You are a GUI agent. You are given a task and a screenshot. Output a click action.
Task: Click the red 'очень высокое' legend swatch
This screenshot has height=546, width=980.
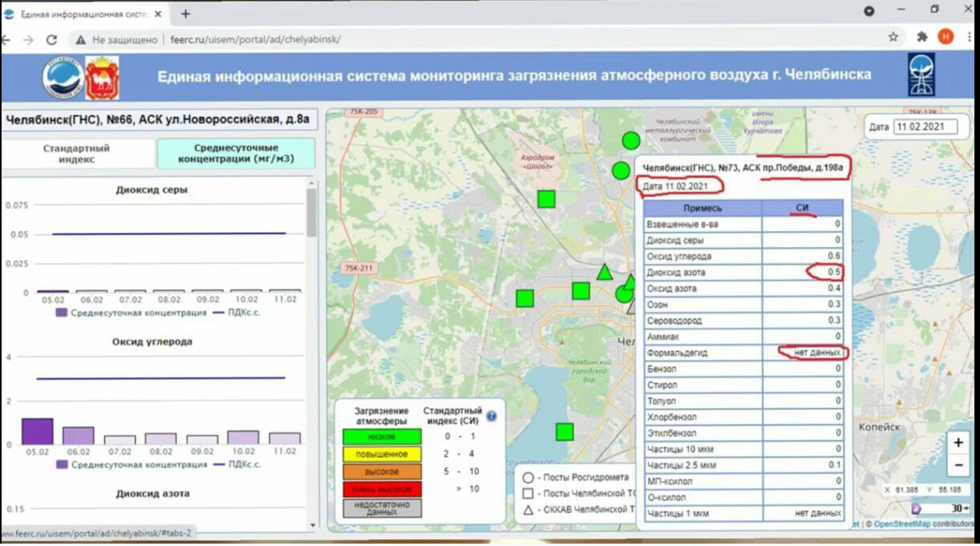click(382, 489)
